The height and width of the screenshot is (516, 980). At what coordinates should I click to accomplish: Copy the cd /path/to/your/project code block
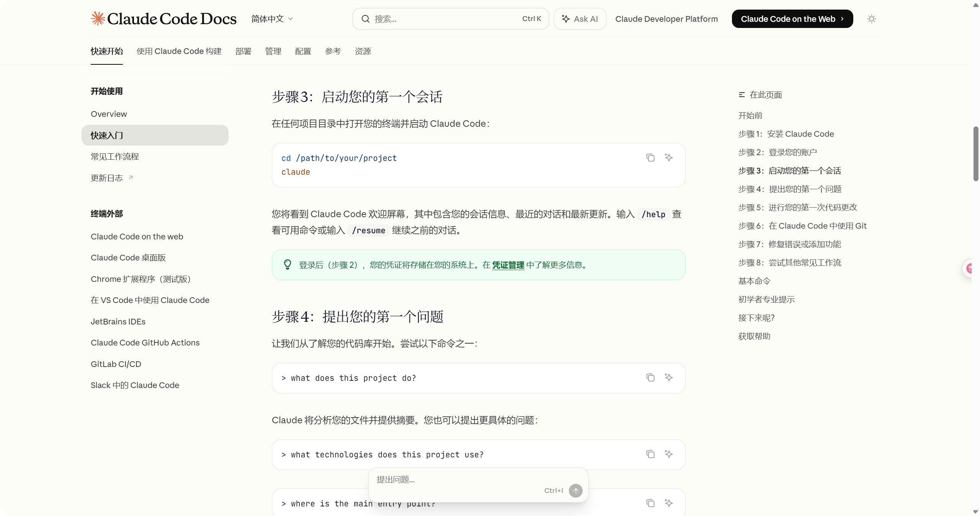[x=650, y=157]
